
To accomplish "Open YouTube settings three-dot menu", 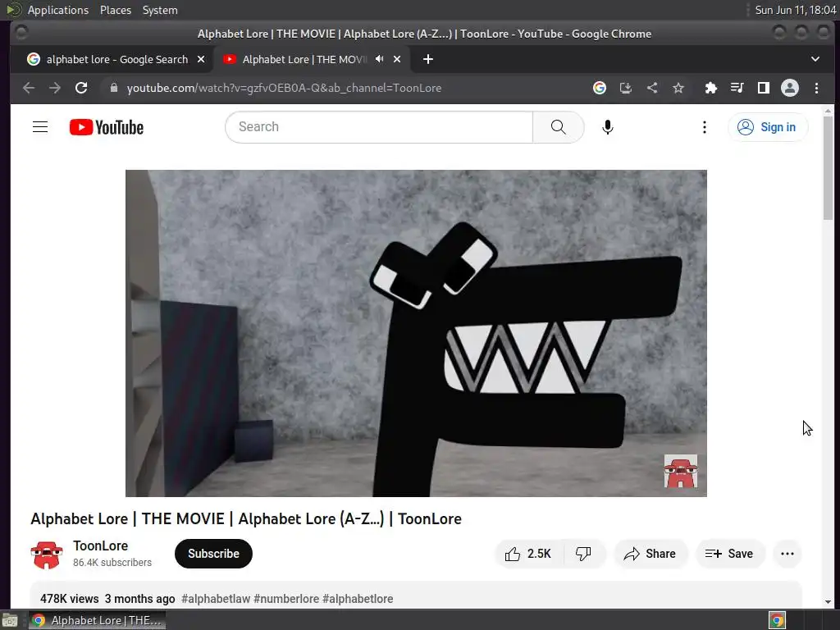I will coord(705,127).
